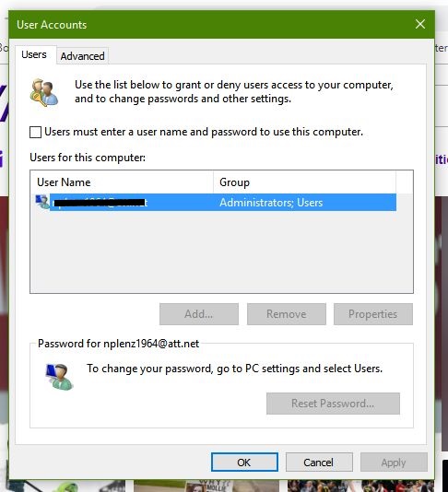Image resolution: width=448 pixels, height=492 pixels.
Task: Click the Add... button
Action: (199, 314)
